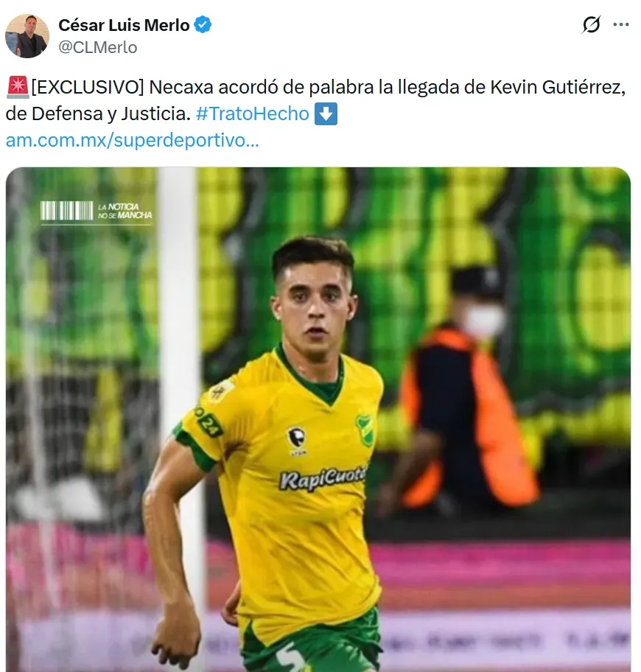
Task: Click the barcode watermark in photo
Action: [66, 211]
